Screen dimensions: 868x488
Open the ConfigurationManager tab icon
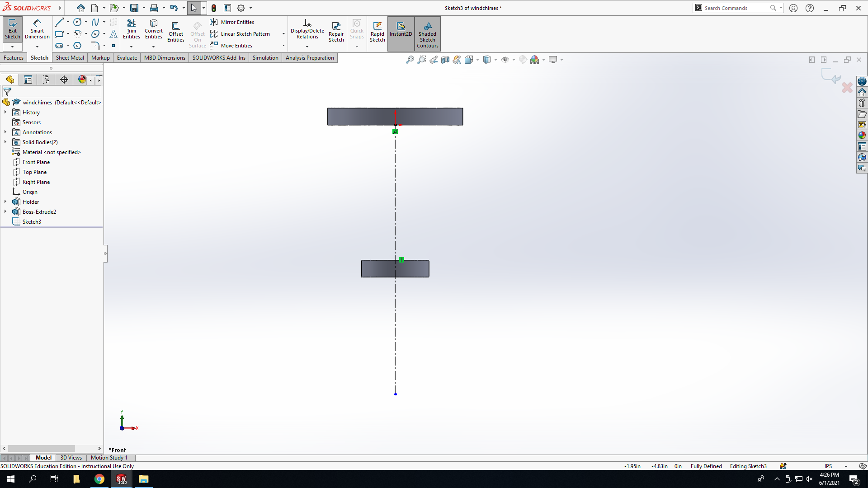46,80
